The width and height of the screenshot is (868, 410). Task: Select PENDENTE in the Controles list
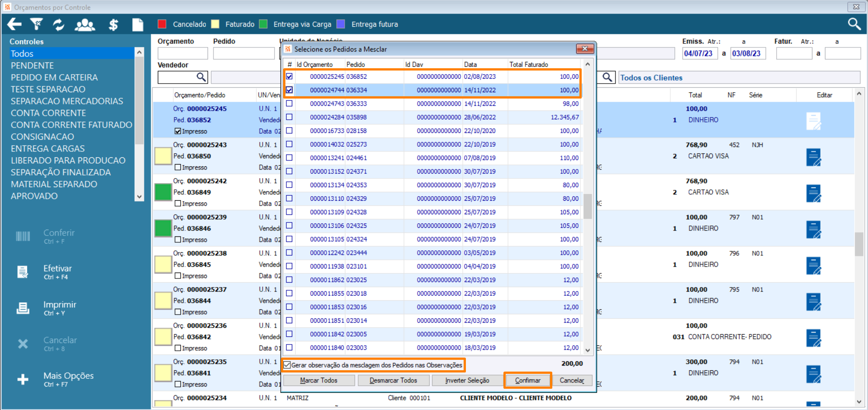(32, 66)
